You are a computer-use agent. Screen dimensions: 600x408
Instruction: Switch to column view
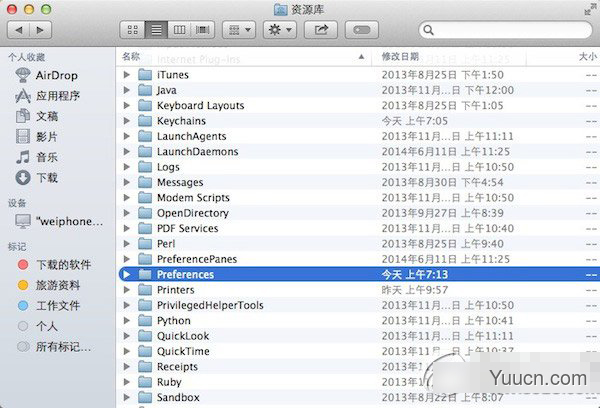coord(179,30)
